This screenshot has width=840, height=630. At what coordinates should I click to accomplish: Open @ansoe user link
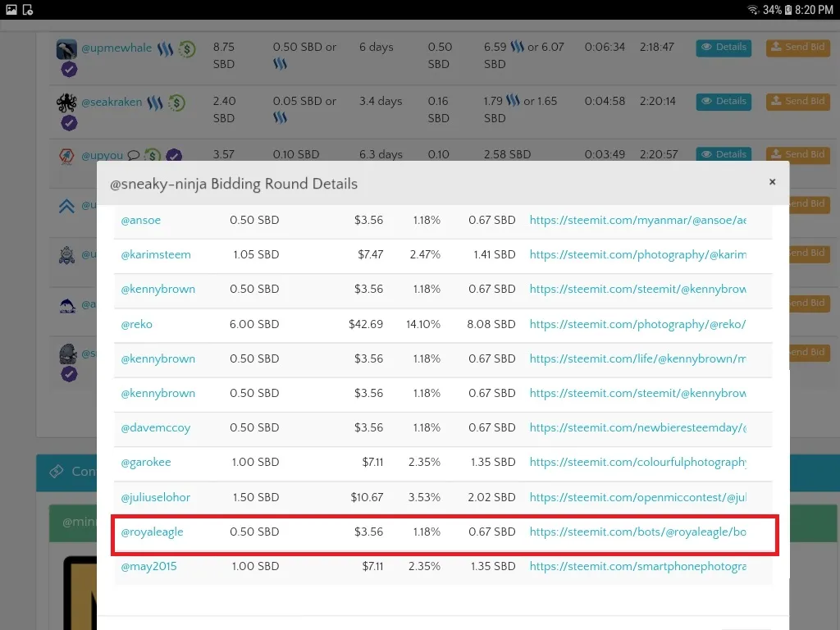(x=141, y=220)
